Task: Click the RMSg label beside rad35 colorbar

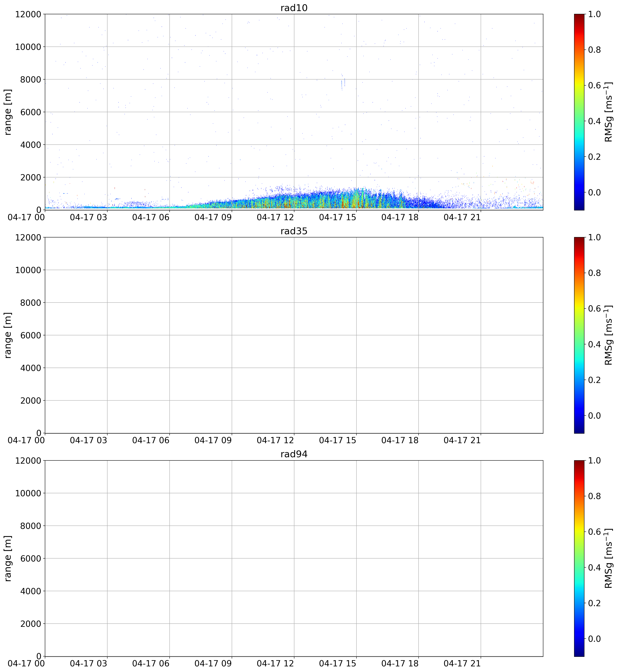Action: point(609,335)
